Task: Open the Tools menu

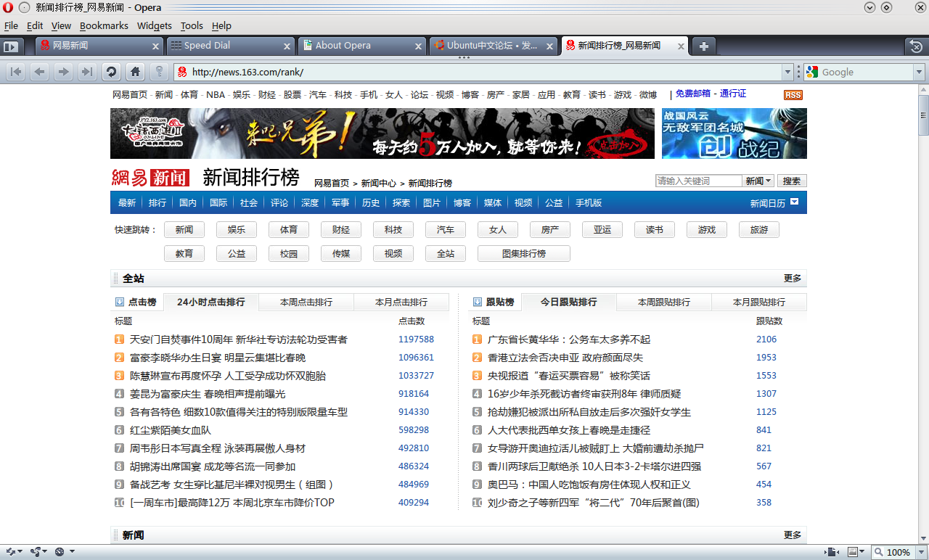Action: click(x=192, y=25)
